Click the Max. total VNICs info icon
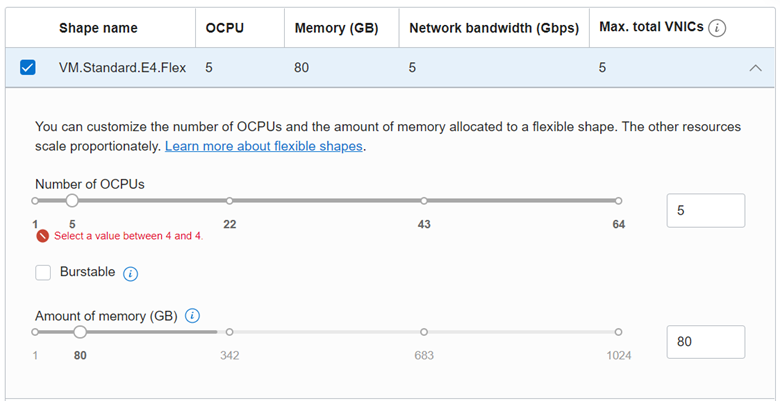The image size is (780, 401). point(716,28)
